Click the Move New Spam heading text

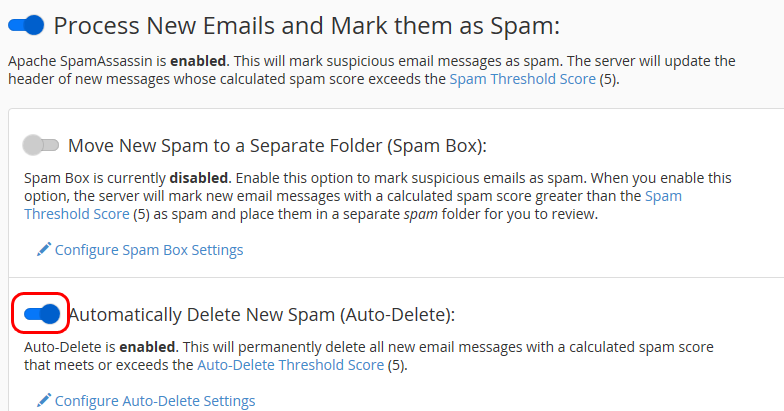pos(277,146)
